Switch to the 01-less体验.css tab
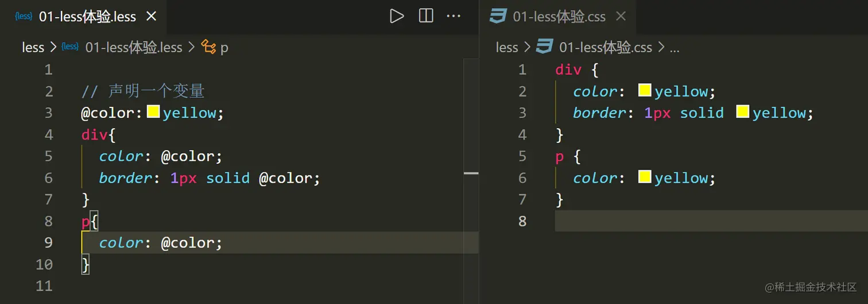The image size is (868, 304). (559, 17)
